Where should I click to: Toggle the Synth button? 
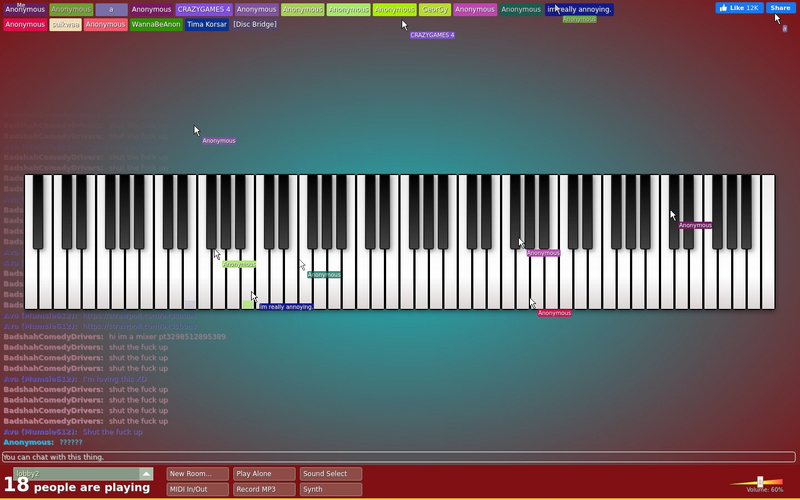click(x=331, y=489)
